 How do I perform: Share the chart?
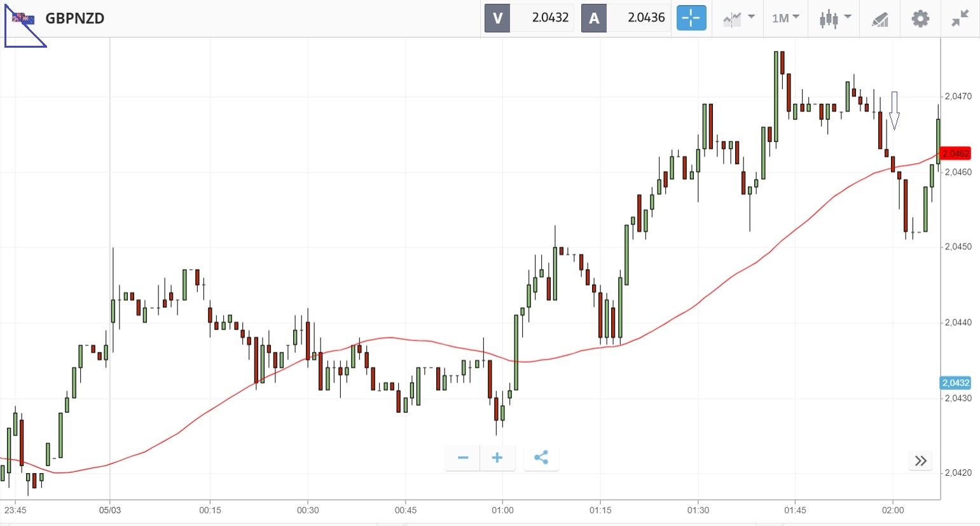pos(541,458)
